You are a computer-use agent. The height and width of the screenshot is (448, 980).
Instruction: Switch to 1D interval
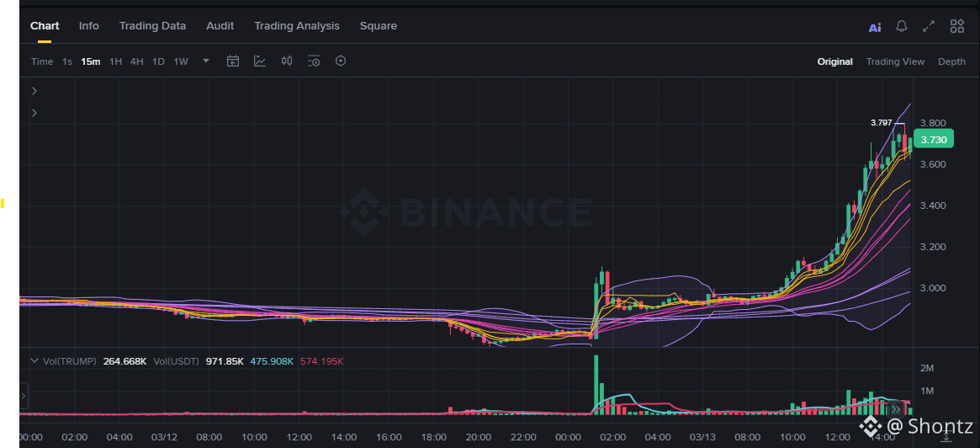(159, 61)
